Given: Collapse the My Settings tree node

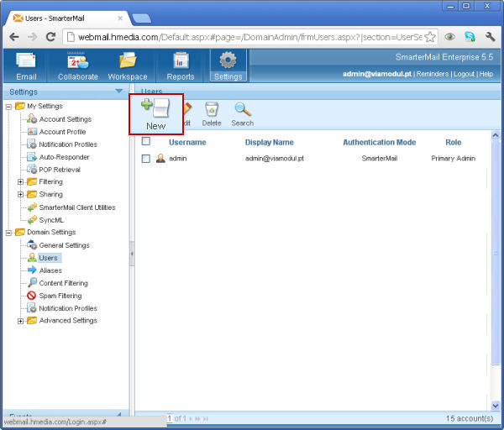Looking at the screenshot, I should (8, 107).
